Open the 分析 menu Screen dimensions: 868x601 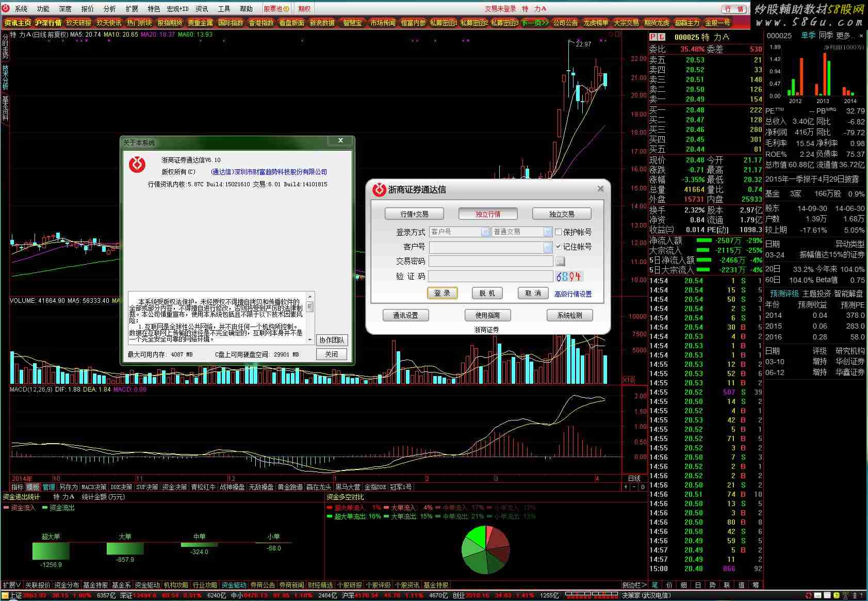click(x=110, y=9)
